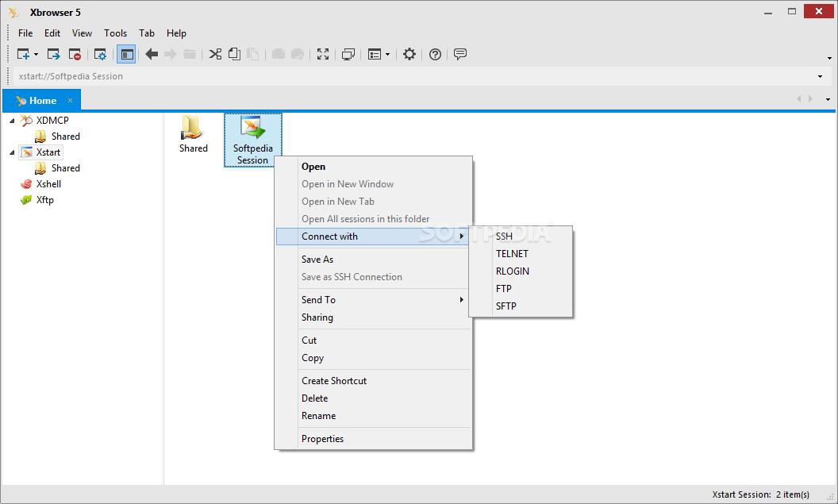Toggle the folder tree pane icon
838x504 pixels.
coord(126,54)
